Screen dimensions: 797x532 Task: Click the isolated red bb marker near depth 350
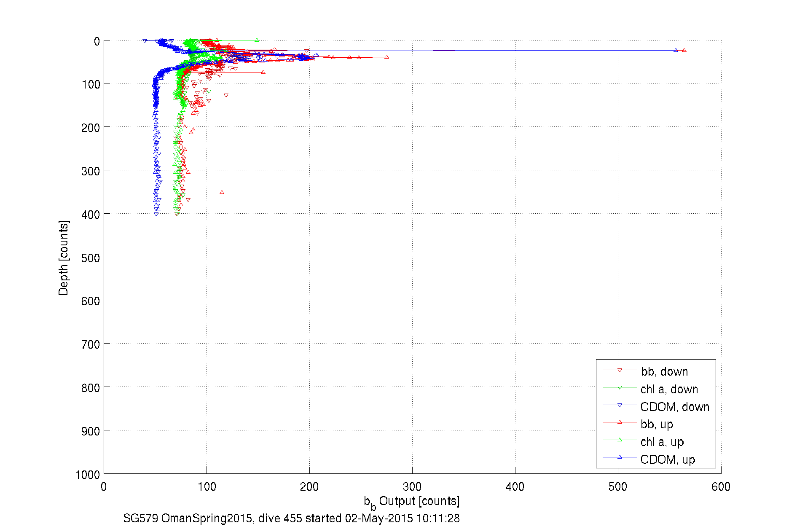(222, 192)
